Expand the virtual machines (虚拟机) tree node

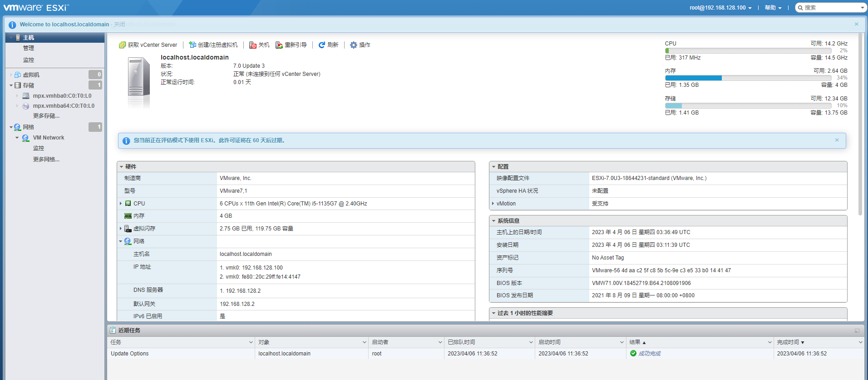(x=11, y=75)
